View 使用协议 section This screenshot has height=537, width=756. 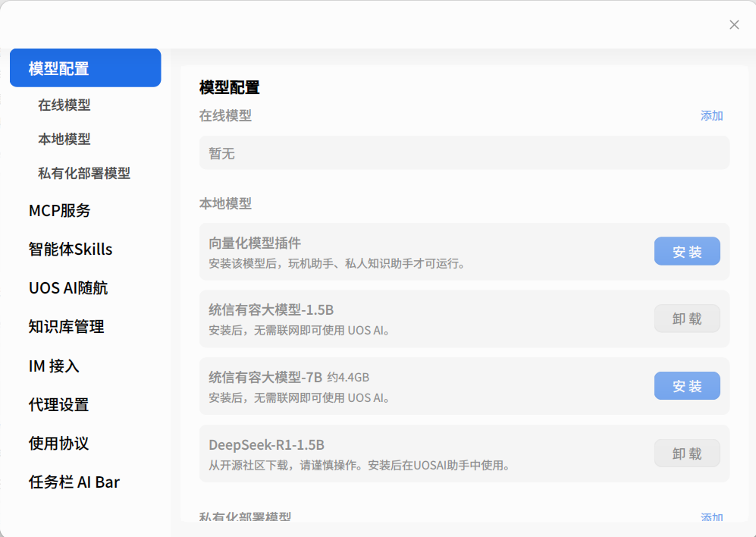(58, 443)
